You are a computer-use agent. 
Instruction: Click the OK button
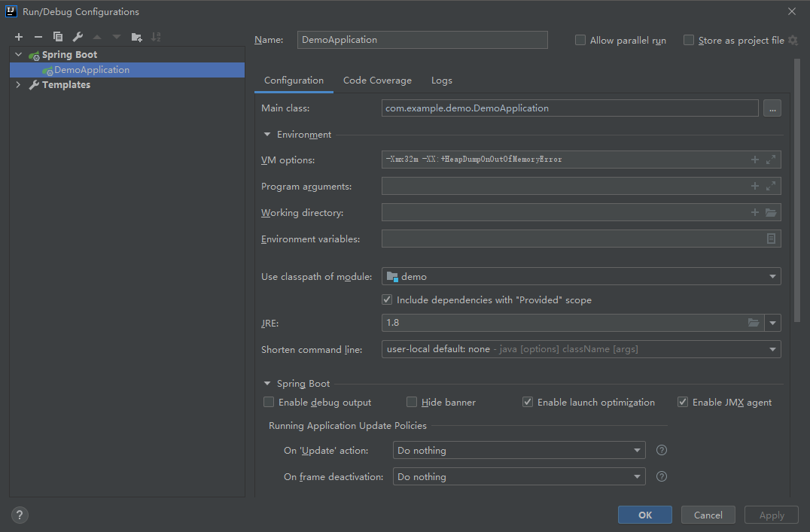tap(645, 515)
